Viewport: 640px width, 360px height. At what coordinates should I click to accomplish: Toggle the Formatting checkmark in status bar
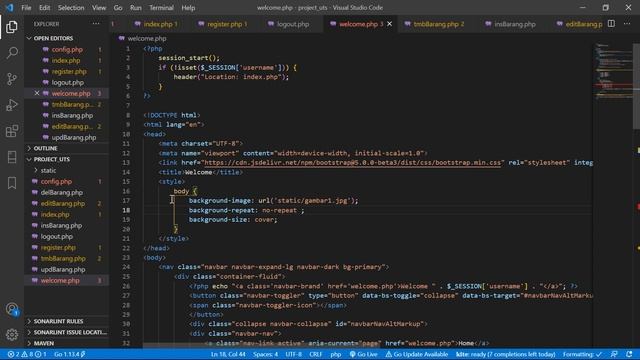click(582, 354)
